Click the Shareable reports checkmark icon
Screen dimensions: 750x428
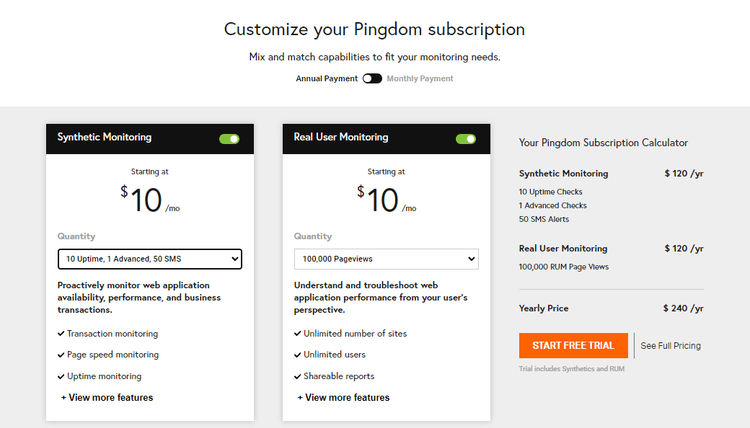click(297, 377)
